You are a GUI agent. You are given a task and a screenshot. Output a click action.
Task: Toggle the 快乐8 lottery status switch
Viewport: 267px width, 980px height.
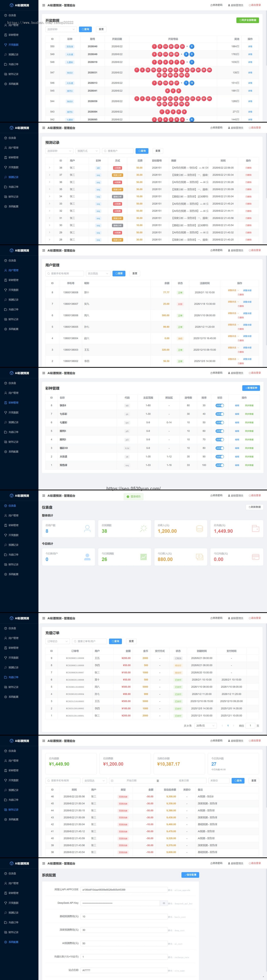(x=220, y=406)
